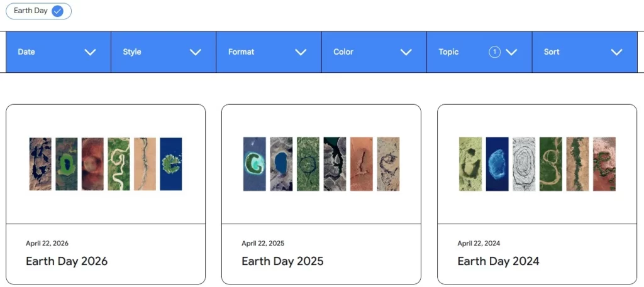The height and width of the screenshot is (287, 644).
Task: Open the Date filter dropdown
Action: [x=58, y=52]
